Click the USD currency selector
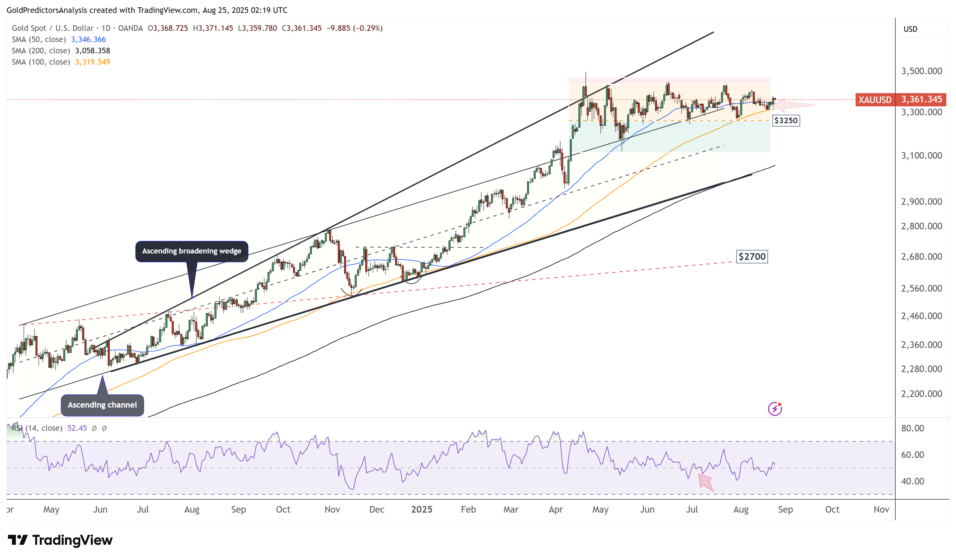 (x=922, y=29)
